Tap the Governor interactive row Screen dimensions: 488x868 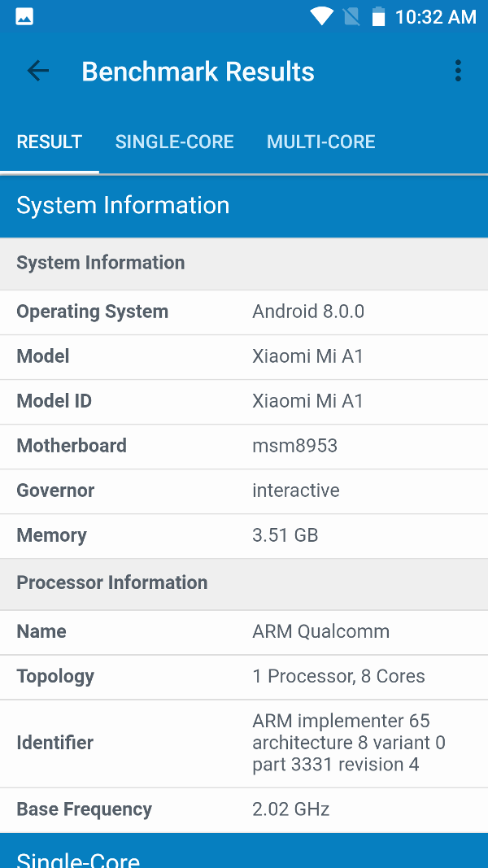tap(244, 491)
